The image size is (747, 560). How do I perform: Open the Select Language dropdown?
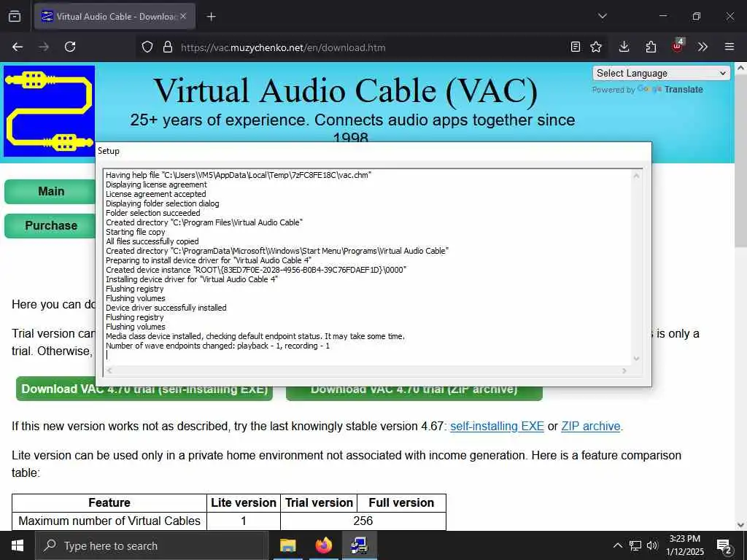pos(661,73)
